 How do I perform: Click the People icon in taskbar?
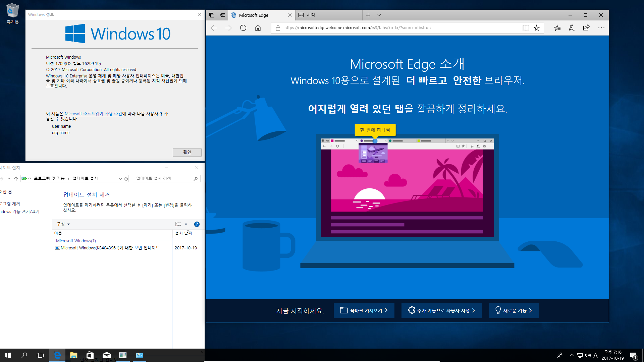point(559,355)
